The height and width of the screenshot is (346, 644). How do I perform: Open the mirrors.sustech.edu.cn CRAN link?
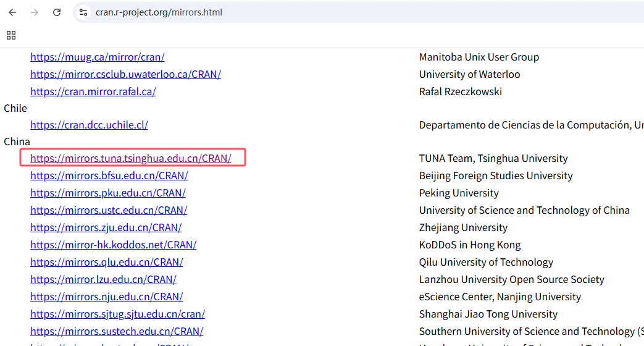(117, 331)
